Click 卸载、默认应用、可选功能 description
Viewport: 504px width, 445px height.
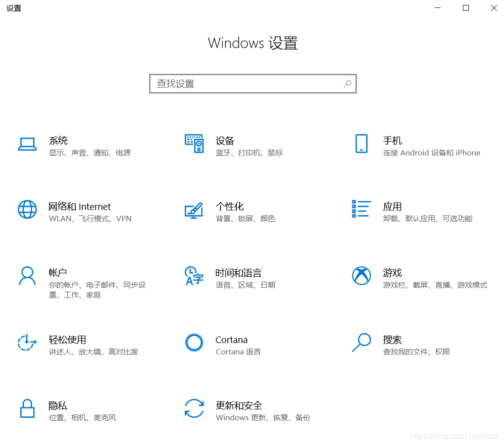tap(428, 219)
